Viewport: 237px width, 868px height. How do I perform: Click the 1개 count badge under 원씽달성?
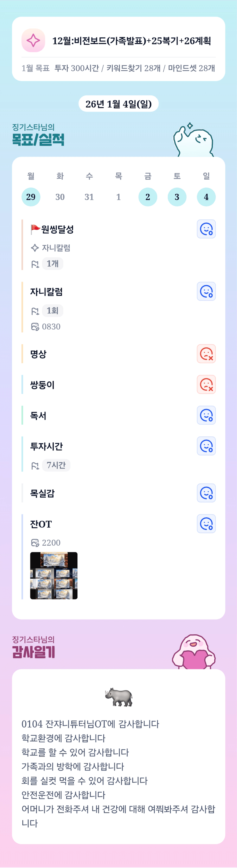coord(53,263)
